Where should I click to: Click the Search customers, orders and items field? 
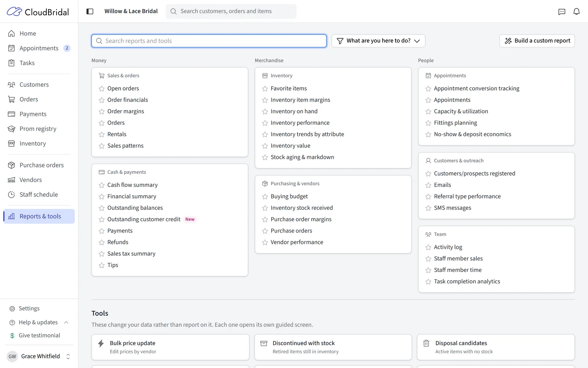pos(231,11)
